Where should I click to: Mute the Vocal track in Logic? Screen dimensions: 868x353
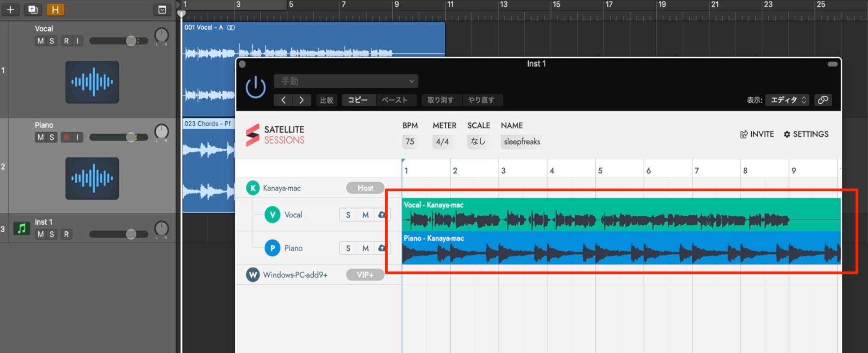[40, 41]
